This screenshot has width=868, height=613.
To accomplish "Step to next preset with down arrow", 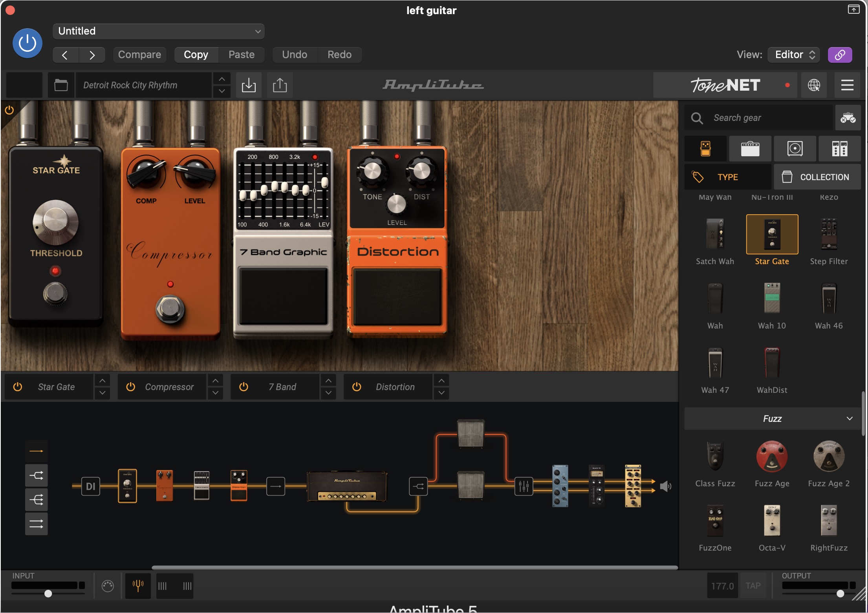I will tap(222, 91).
